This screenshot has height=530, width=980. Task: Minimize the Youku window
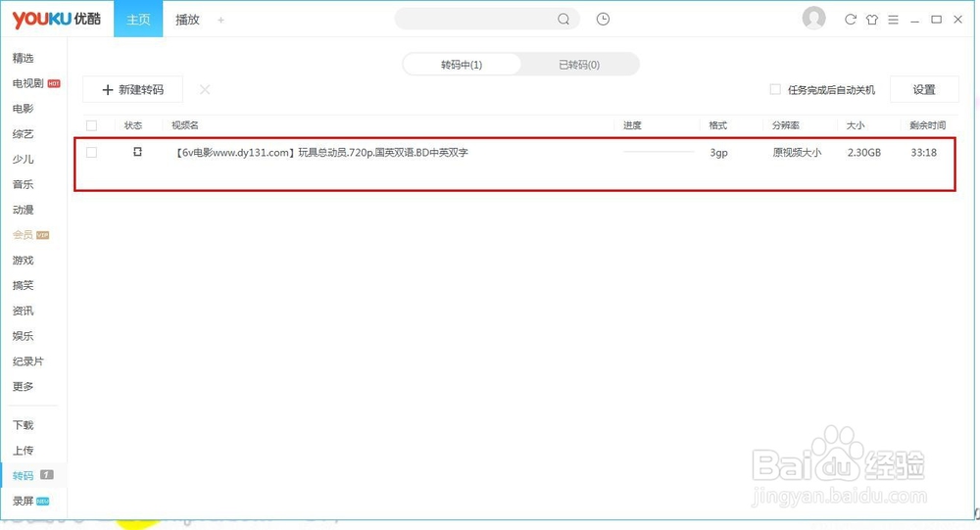coord(914,20)
